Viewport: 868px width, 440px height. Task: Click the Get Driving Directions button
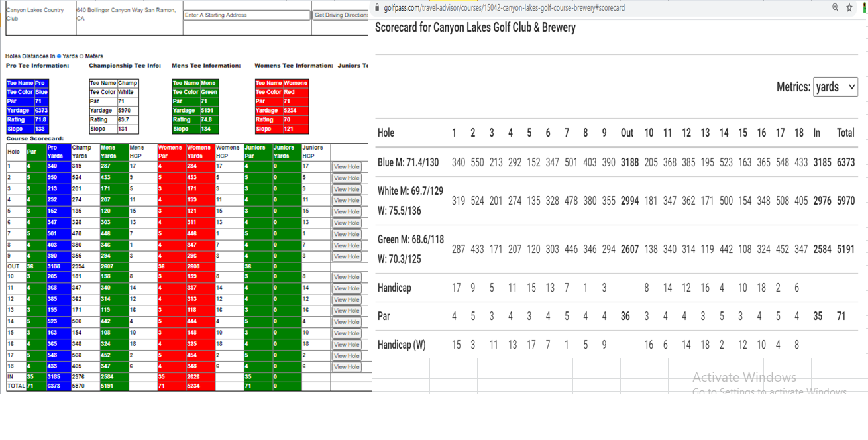coord(341,15)
